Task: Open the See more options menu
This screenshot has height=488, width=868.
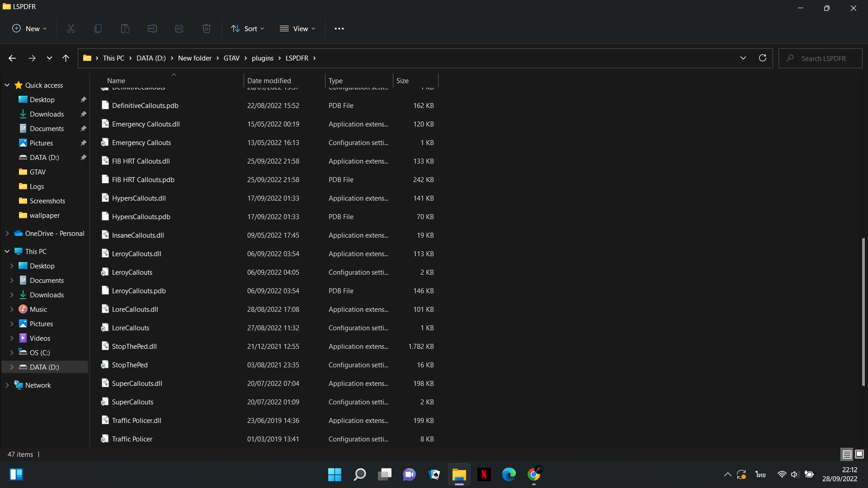Action: point(339,28)
